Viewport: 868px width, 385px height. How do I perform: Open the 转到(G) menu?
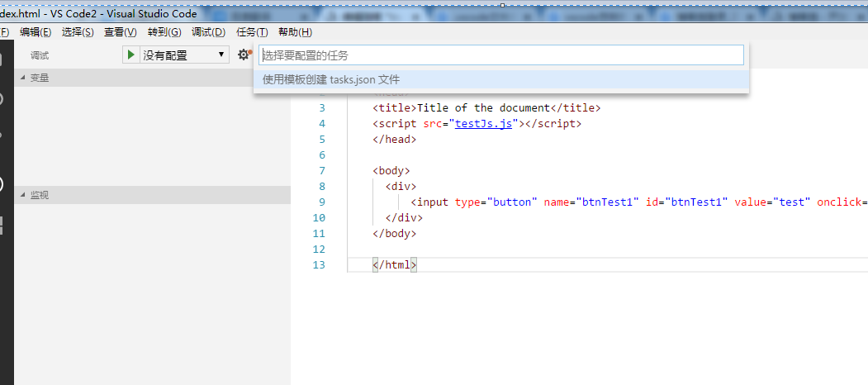(x=164, y=32)
